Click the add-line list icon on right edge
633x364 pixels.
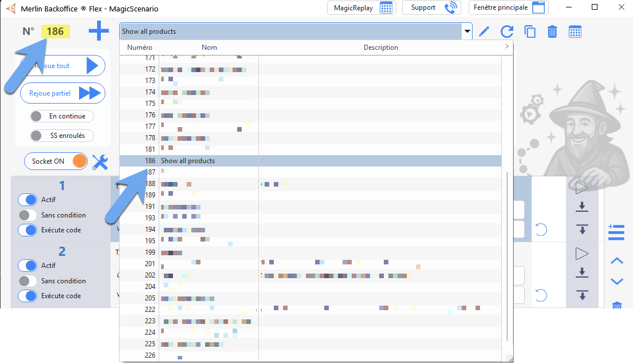[x=616, y=232]
